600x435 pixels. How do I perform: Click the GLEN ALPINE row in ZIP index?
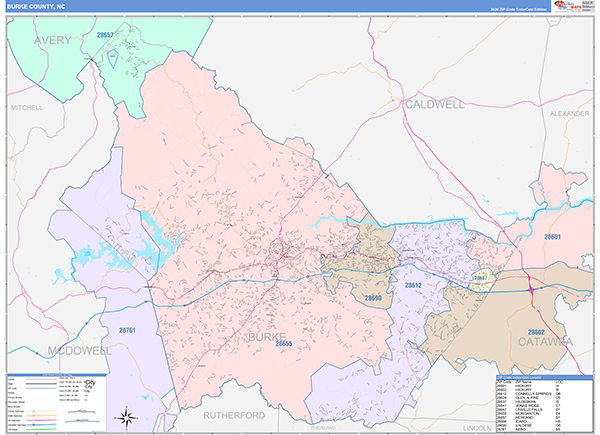[x=529, y=398]
